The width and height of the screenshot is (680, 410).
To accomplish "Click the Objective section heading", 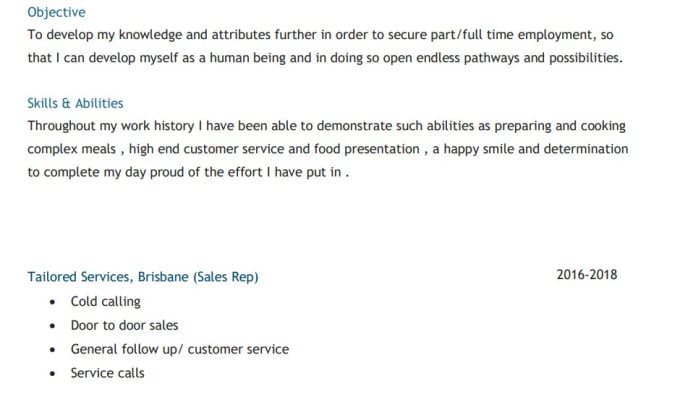I will click(x=56, y=12).
